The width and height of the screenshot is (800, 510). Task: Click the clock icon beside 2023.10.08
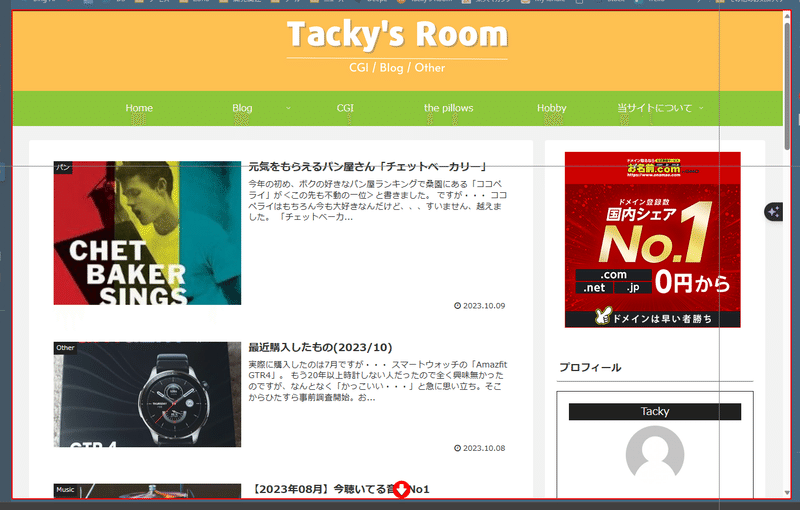(x=458, y=448)
